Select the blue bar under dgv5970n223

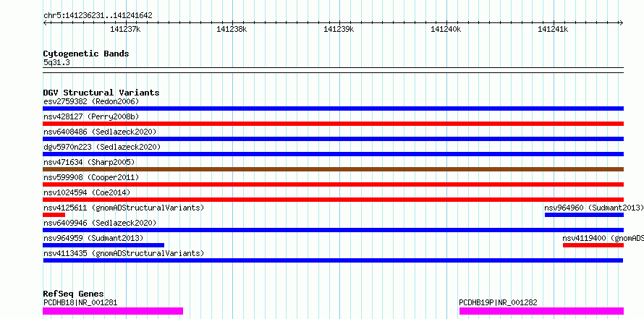(333, 154)
